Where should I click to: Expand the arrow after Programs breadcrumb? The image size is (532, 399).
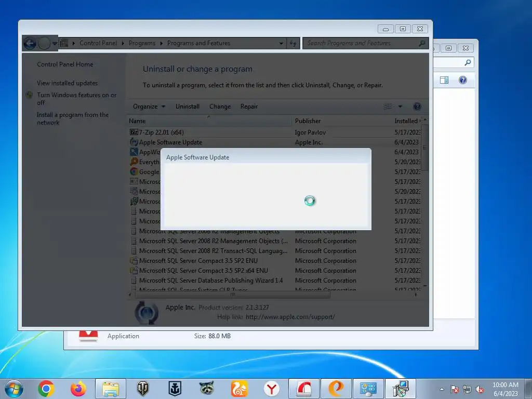(161, 43)
